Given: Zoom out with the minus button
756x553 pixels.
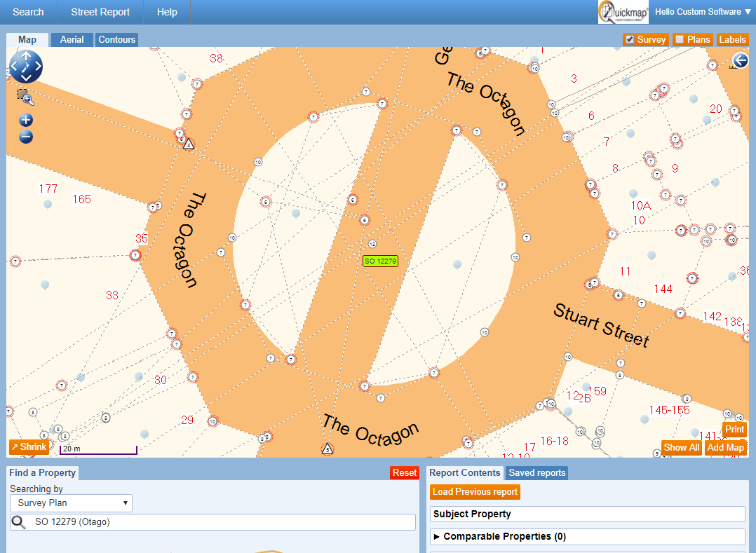Looking at the screenshot, I should click(x=26, y=137).
